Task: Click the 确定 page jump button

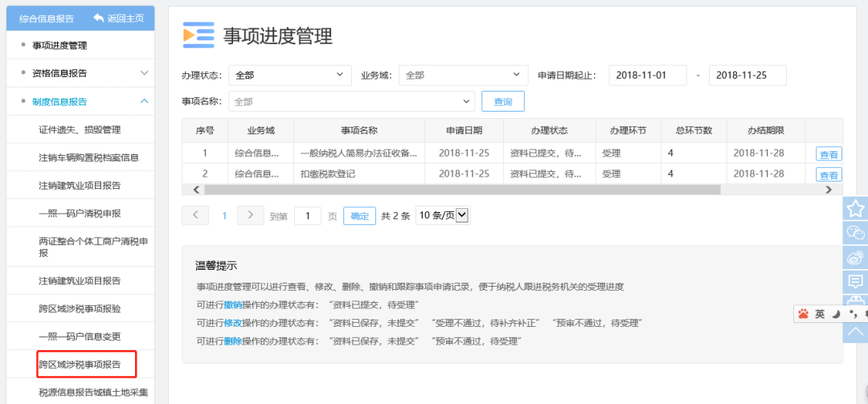Action: click(x=360, y=216)
